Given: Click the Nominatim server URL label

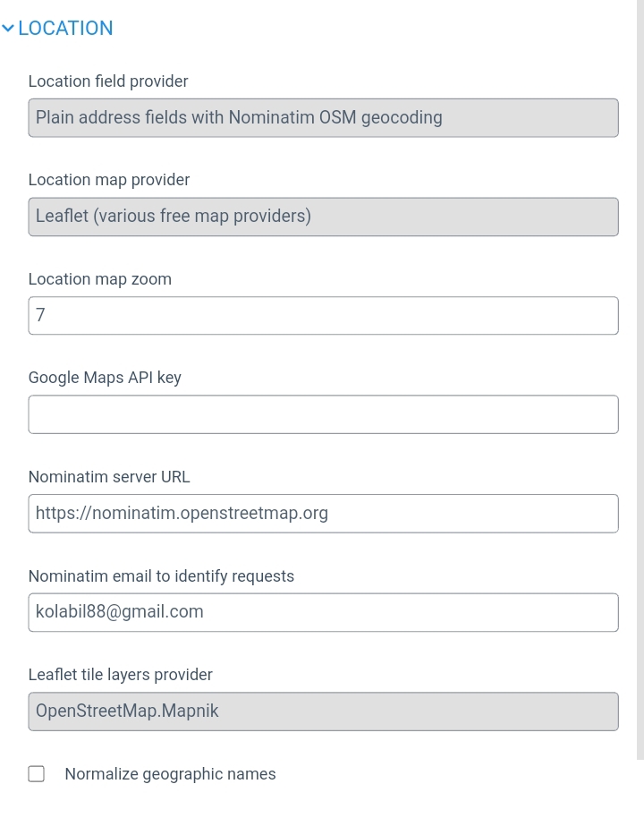Looking at the screenshot, I should [x=109, y=477].
